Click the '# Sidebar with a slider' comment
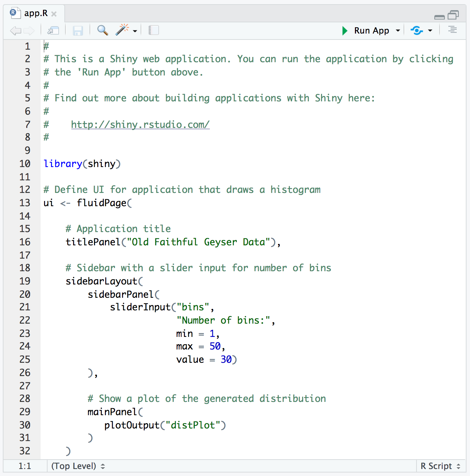 click(x=198, y=268)
